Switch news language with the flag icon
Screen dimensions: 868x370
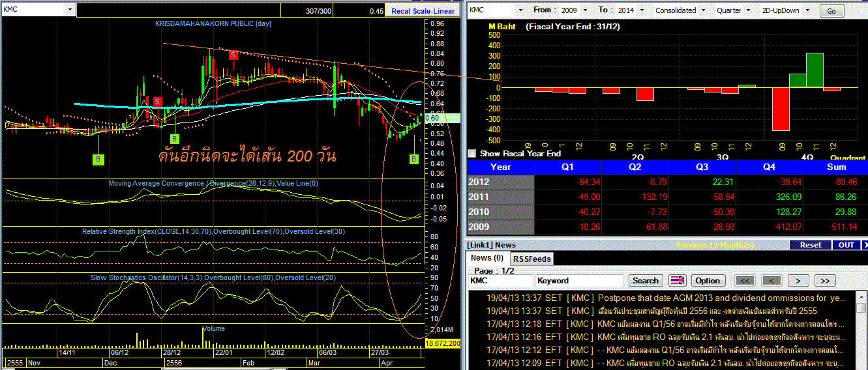pyautogui.click(x=678, y=281)
